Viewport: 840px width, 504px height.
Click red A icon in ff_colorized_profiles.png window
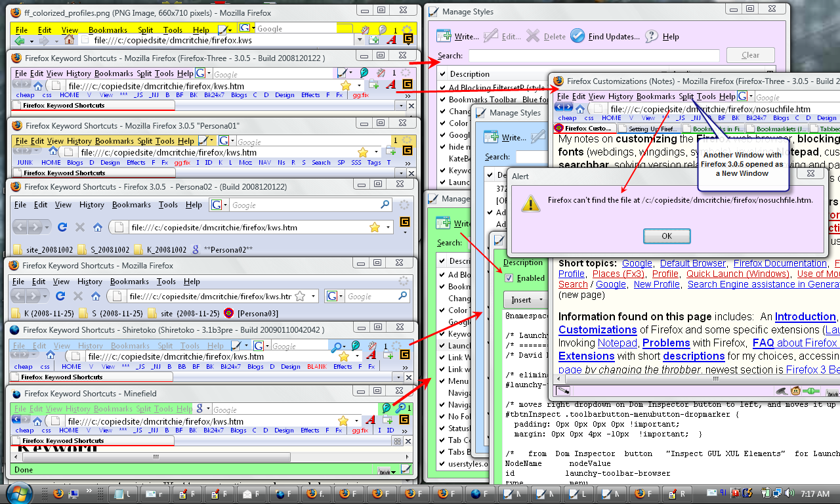pos(391,39)
